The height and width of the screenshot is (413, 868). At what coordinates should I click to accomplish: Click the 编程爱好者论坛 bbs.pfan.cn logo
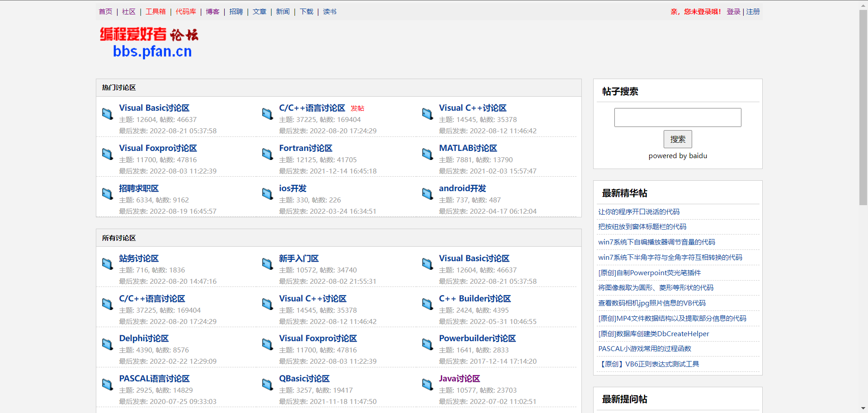149,42
